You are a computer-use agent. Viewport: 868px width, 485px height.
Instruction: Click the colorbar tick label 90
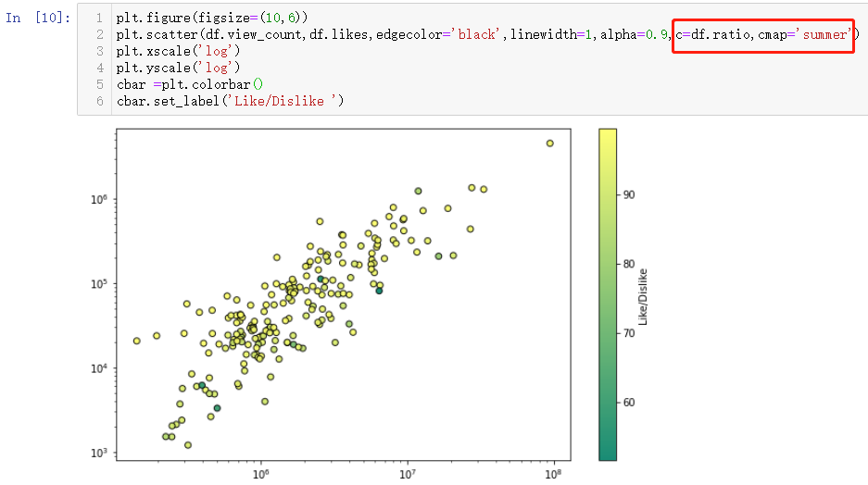(x=629, y=194)
